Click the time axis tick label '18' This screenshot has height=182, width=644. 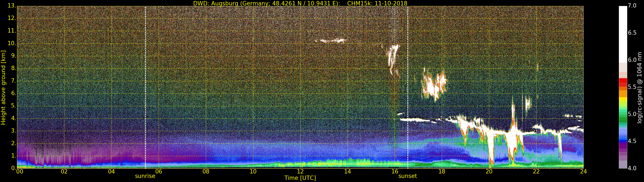(x=442, y=172)
